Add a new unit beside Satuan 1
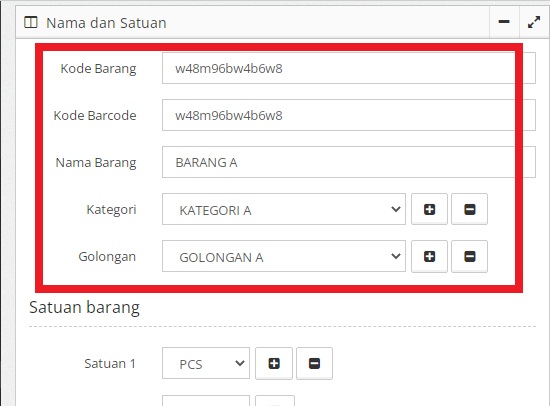The height and width of the screenshot is (406, 550). click(274, 364)
